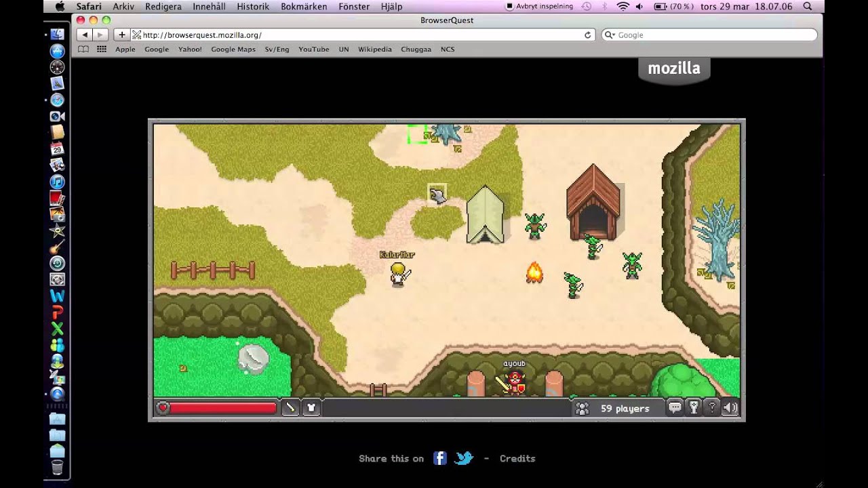Go forward with Safari's forward arrow
The height and width of the screenshot is (488, 868).
pos(100,35)
